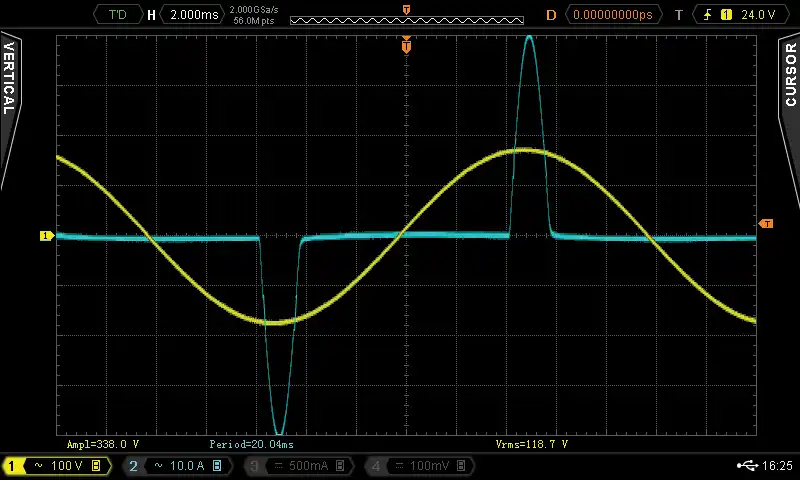This screenshot has height=480, width=800.
Task: Select the Ampl=338.0 V measurement readout
Action: (102, 443)
